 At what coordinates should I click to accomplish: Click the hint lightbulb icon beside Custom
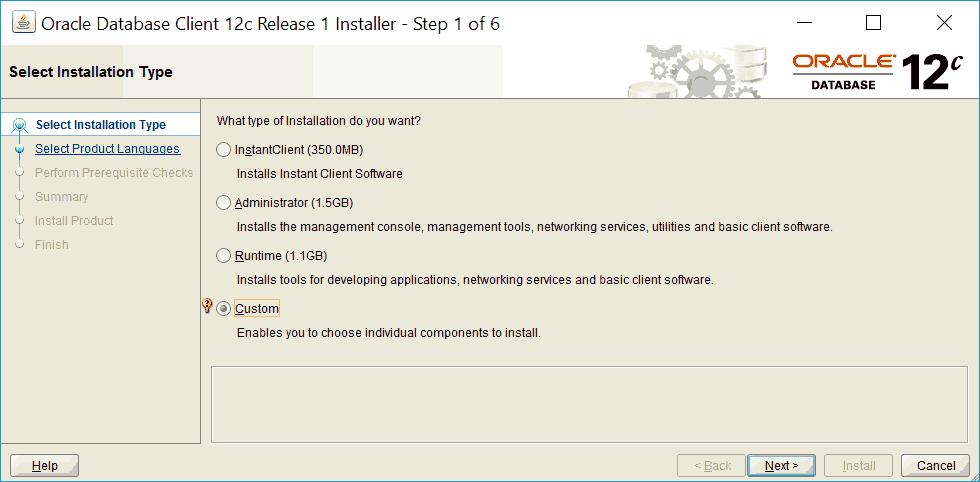point(208,306)
